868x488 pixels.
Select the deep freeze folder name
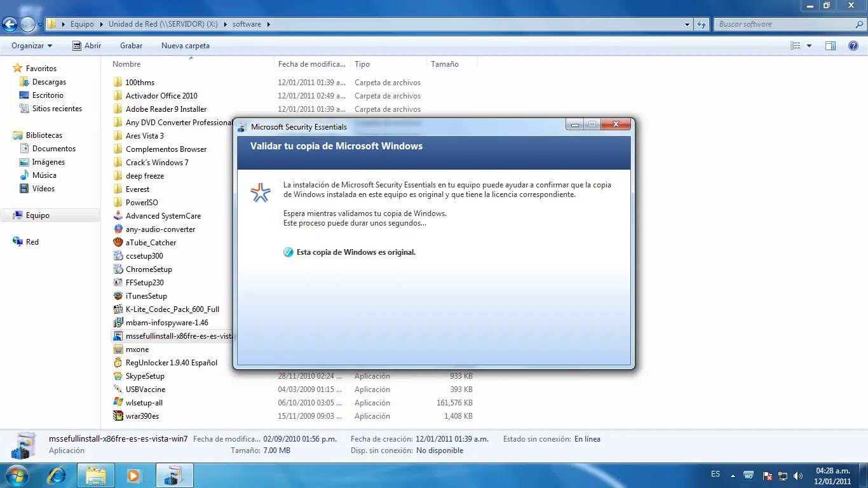[145, 175]
